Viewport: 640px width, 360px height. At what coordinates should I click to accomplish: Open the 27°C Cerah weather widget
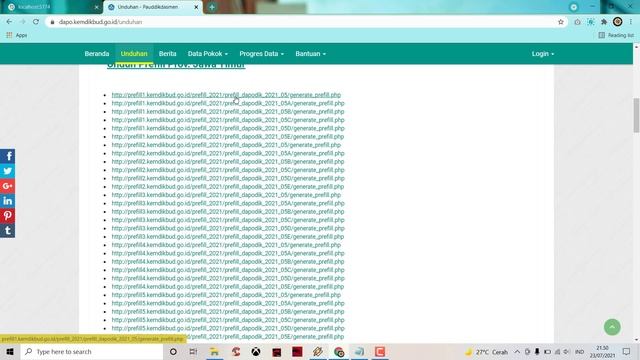pos(487,352)
